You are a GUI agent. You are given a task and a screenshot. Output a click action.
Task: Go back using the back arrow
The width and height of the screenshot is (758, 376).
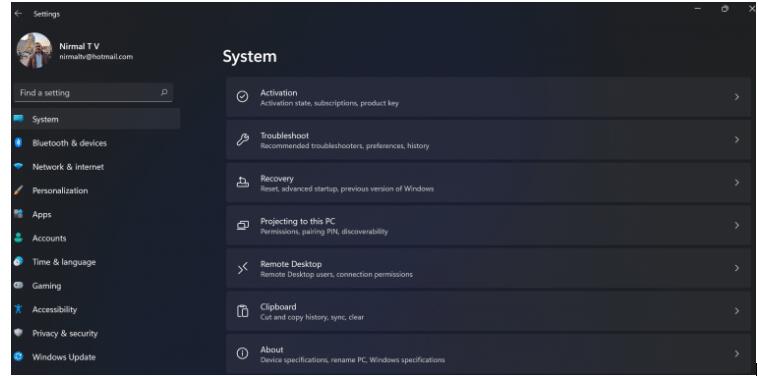pos(18,14)
